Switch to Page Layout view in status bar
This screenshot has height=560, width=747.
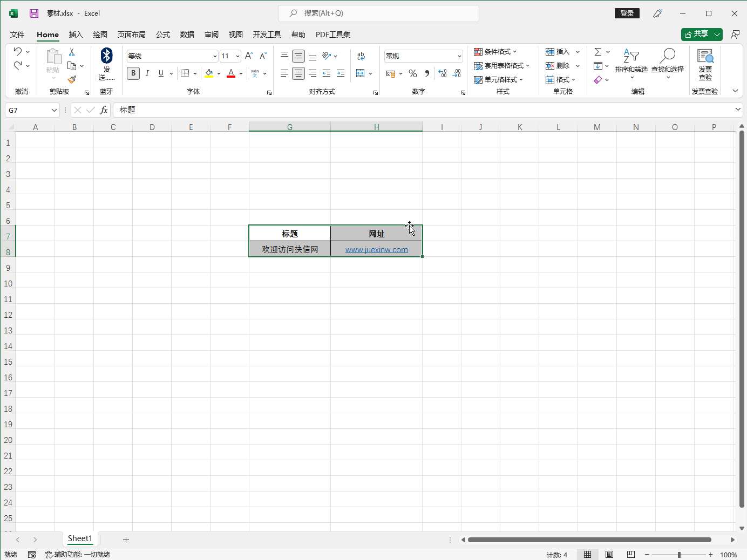[x=609, y=555]
